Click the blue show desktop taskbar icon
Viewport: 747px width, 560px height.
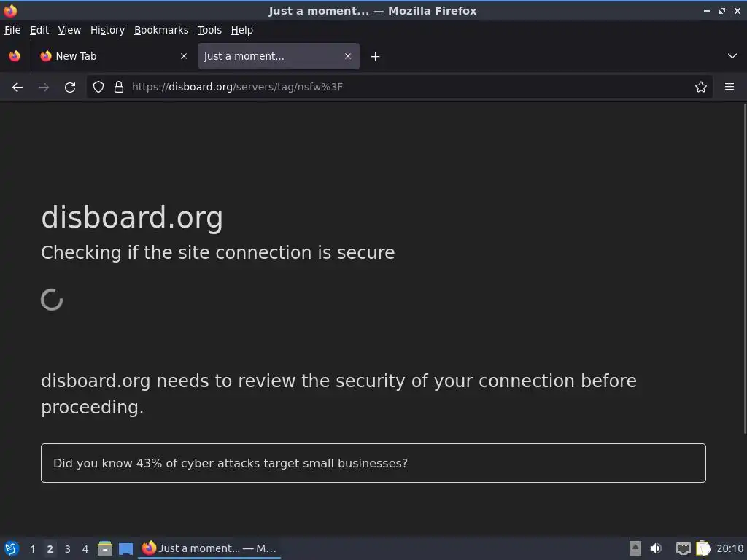(126, 549)
